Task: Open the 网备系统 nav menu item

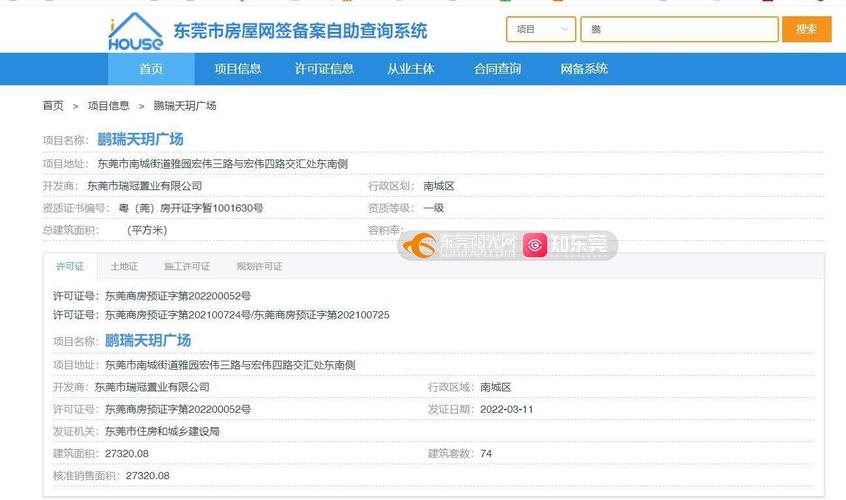Action: 584,69
